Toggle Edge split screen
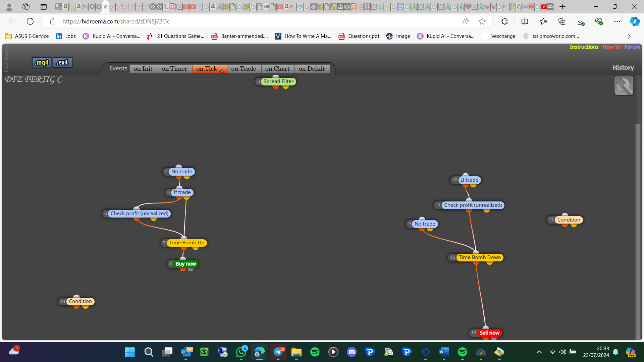Viewport: 644px width, 362px height. coord(525,21)
